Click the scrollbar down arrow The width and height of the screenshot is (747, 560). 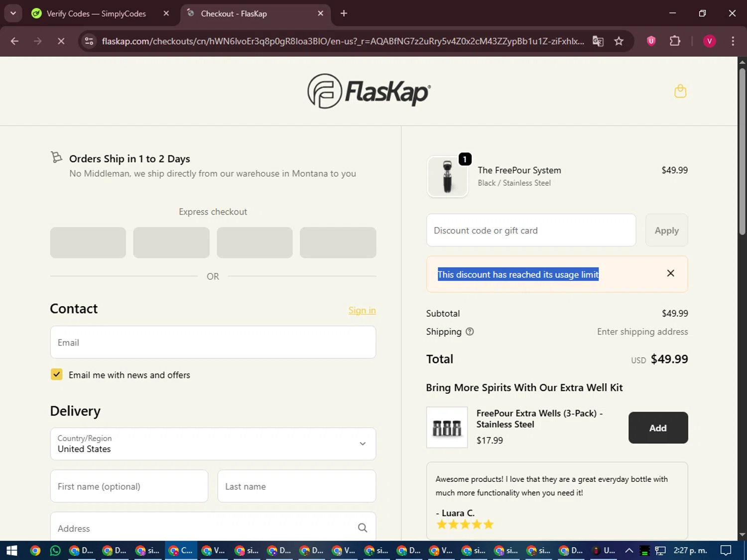tap(742, 535)
